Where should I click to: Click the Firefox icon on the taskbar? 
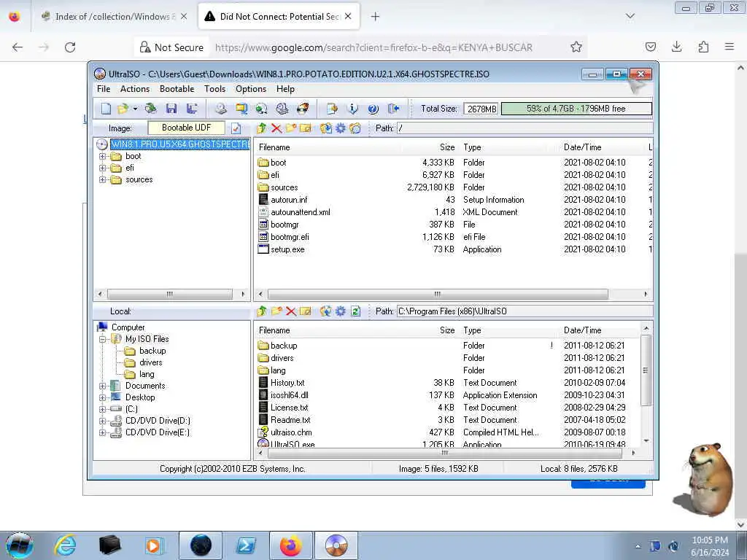coord(290,545)
